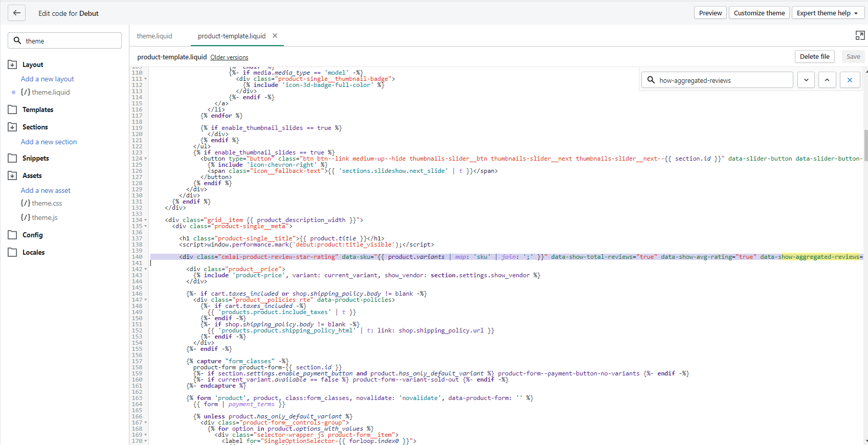
Task: Fold code at line 134
Action: click(146, 220)
